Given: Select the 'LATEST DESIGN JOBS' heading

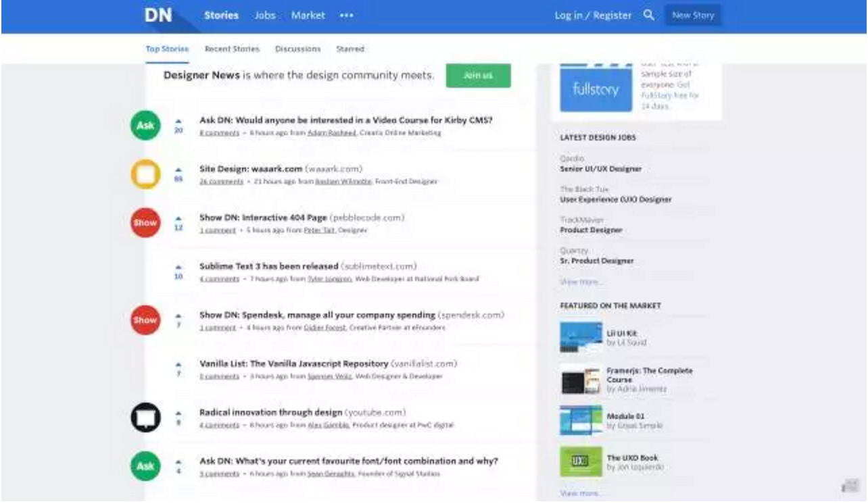Looking at the screenshot, I should pyautogui.click(x=598, y=137).
